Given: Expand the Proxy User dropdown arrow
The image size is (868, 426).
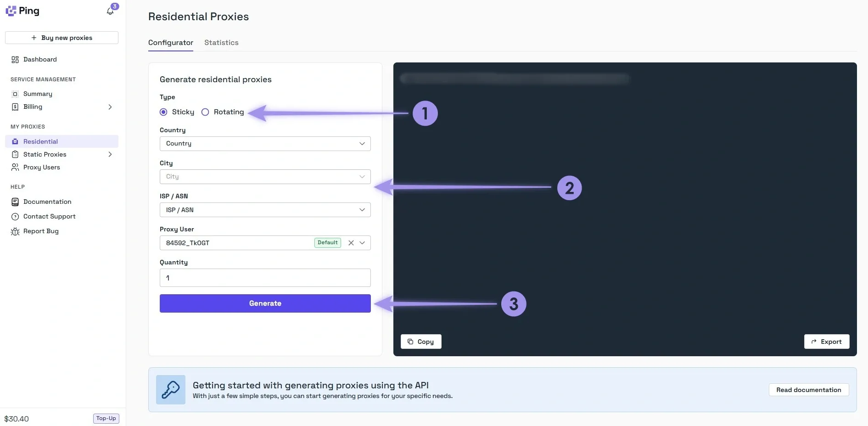Looking at the screenshot, I should (362, 243).
